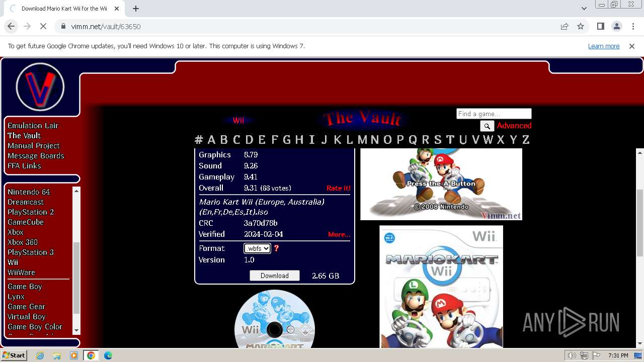This screenshot has width=644, height=362.
Task: Select Xbox 360 in the systems list
Action: [23, 242]
